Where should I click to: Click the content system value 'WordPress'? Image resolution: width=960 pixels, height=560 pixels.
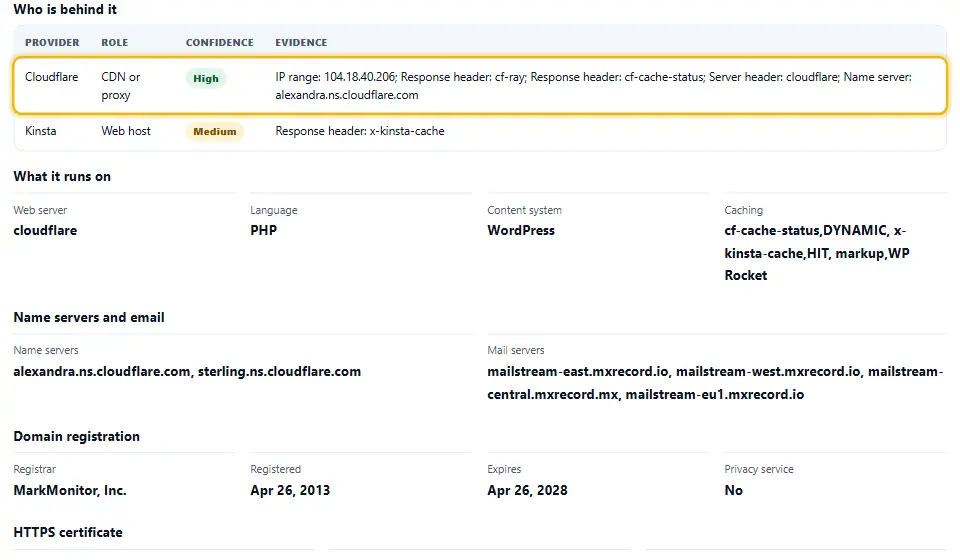coord(521,230)
